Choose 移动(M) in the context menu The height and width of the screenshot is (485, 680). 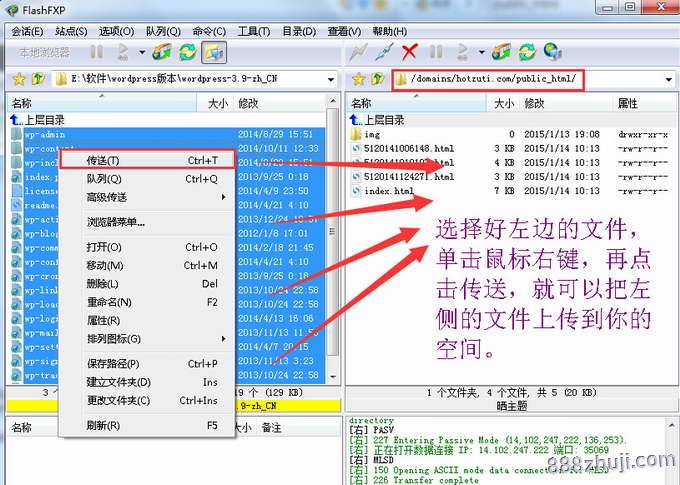point(147,265)
